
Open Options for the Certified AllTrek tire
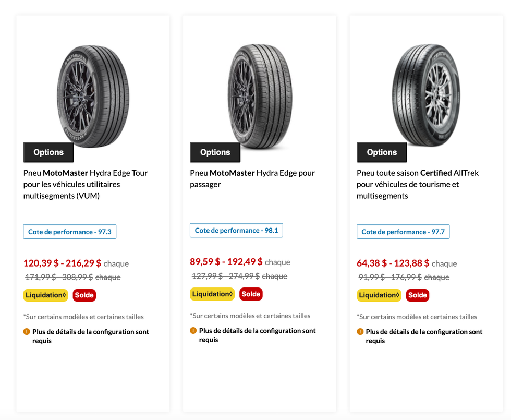pos(382,152)
